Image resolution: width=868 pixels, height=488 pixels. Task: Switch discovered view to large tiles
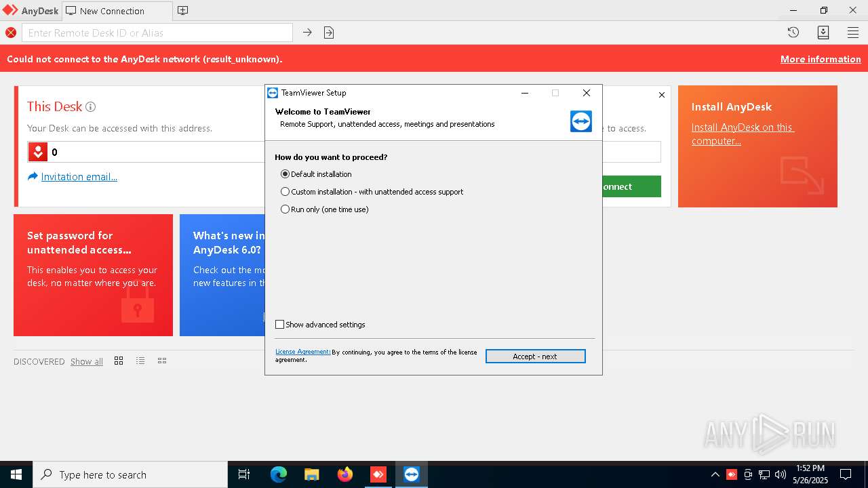pos(119,361)
